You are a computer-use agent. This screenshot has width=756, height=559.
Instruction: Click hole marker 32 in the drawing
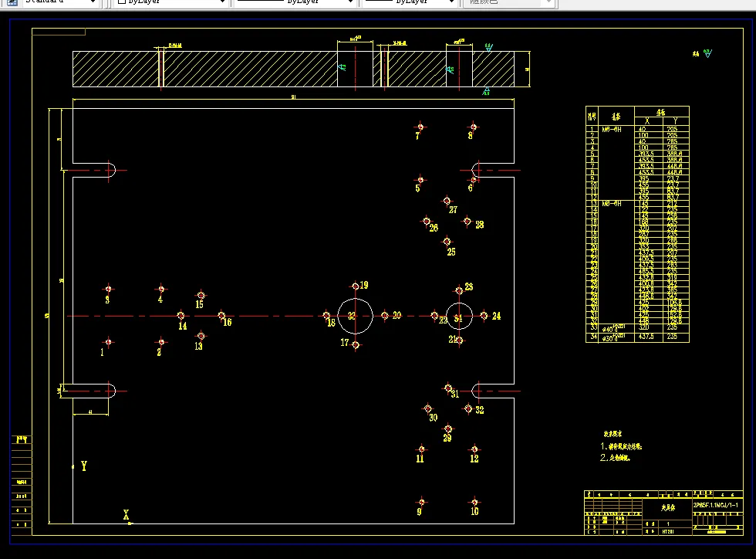click(x=468, y=408)
